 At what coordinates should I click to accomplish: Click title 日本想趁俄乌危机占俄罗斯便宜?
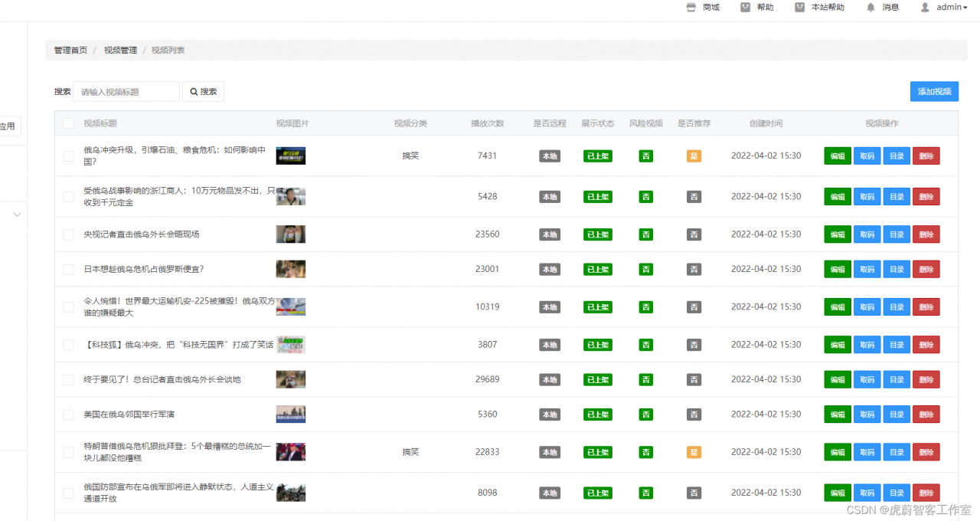[x=144, y=269]
